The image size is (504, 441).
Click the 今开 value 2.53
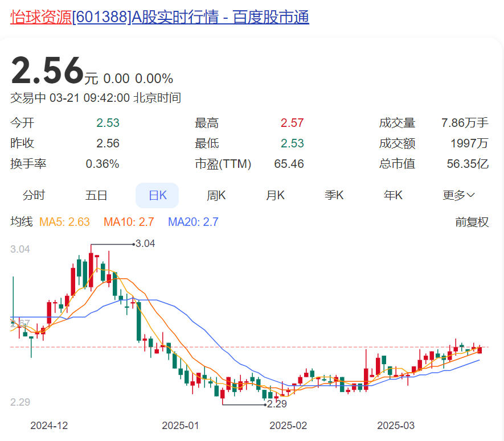(x=108, y=123)
